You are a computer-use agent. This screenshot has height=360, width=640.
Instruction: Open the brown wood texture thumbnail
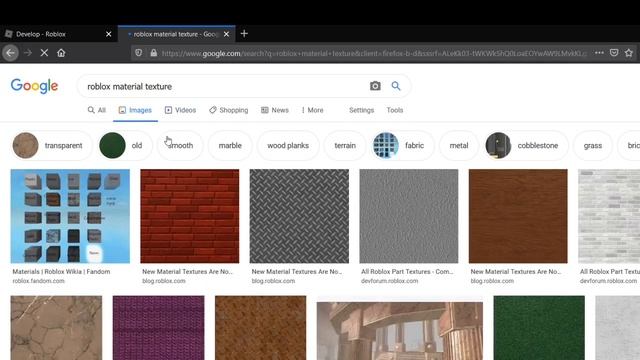click(x=518, y=216)
